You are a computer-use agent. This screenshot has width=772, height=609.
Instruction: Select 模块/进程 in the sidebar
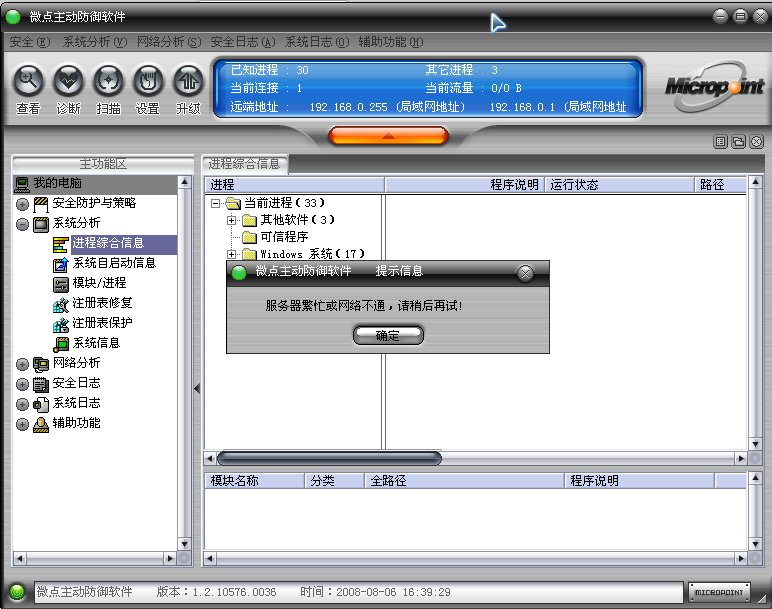pos(99,283)
